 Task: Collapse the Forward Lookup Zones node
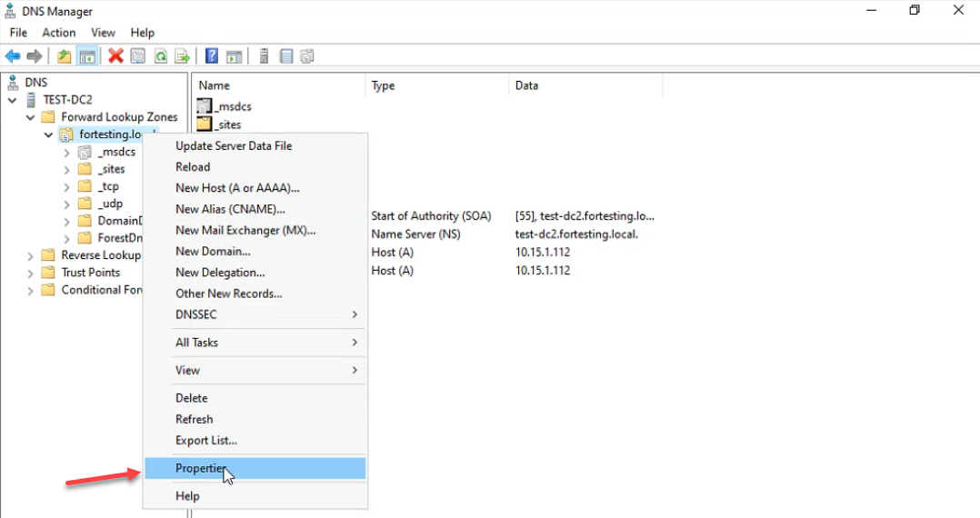(x=31, y=117)
